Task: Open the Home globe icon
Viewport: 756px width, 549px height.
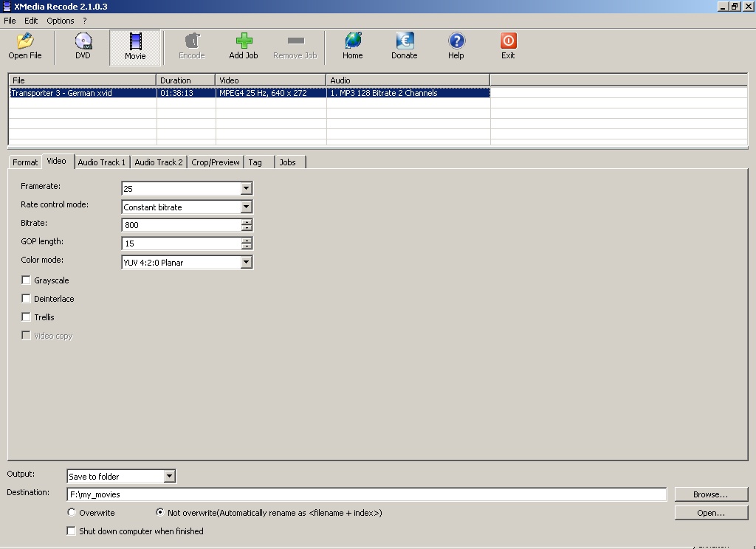Action: (353, 41)
